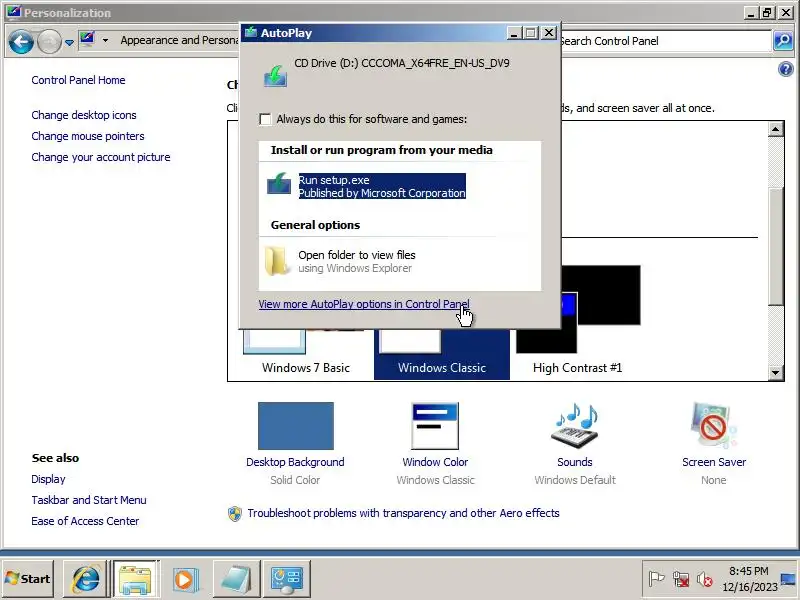Image resolution: width=800 pixels, height=600 pixels.
Task: Open Help with the question mark icon
Action: coord(786,69)
